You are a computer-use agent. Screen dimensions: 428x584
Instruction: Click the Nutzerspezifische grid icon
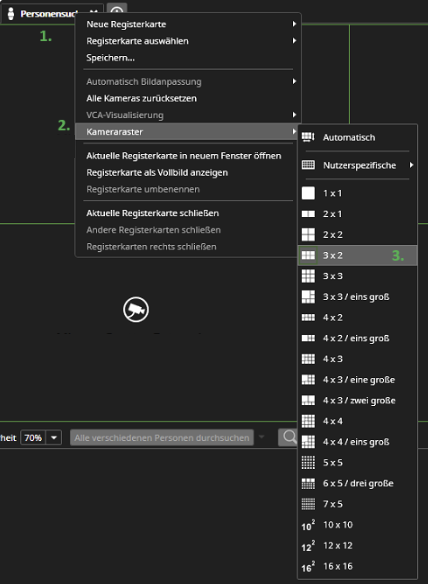[x=308, y=165]
